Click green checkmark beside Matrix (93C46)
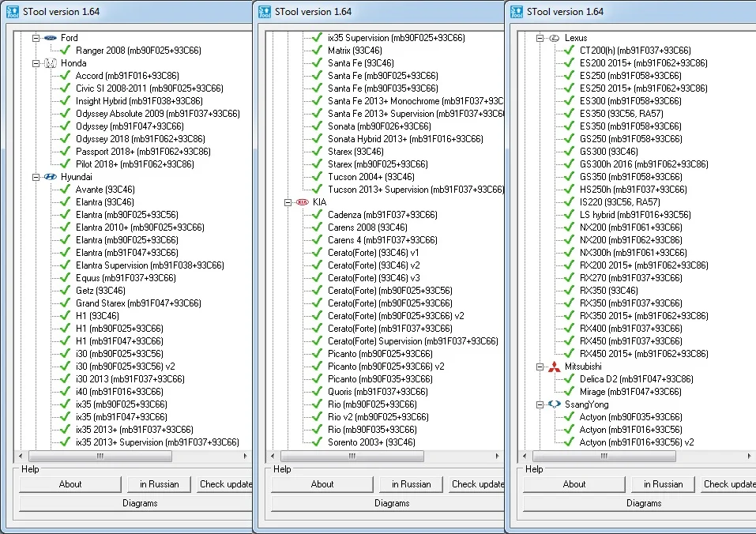The height and width of the screenshot is (534, 756). pos(318,50)
